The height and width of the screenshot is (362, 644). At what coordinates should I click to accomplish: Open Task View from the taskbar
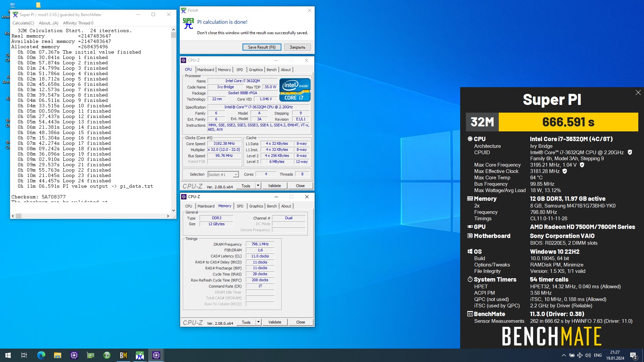pyautogui.click(x=24, y=355)
